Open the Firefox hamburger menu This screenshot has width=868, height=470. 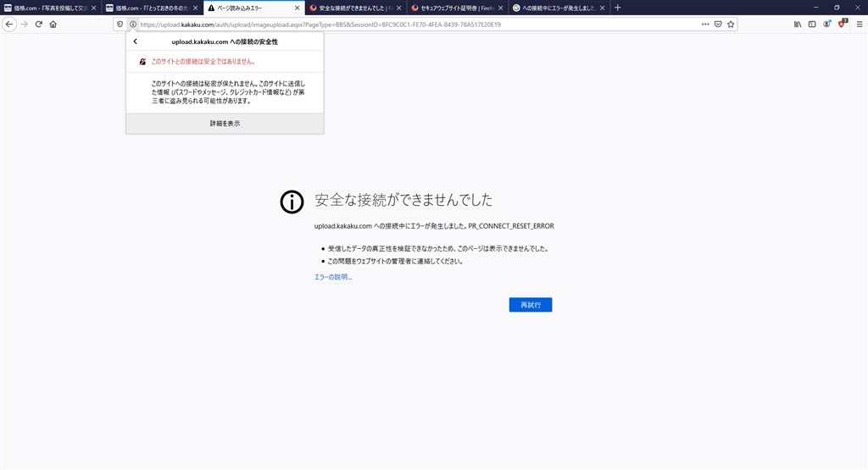860,25
